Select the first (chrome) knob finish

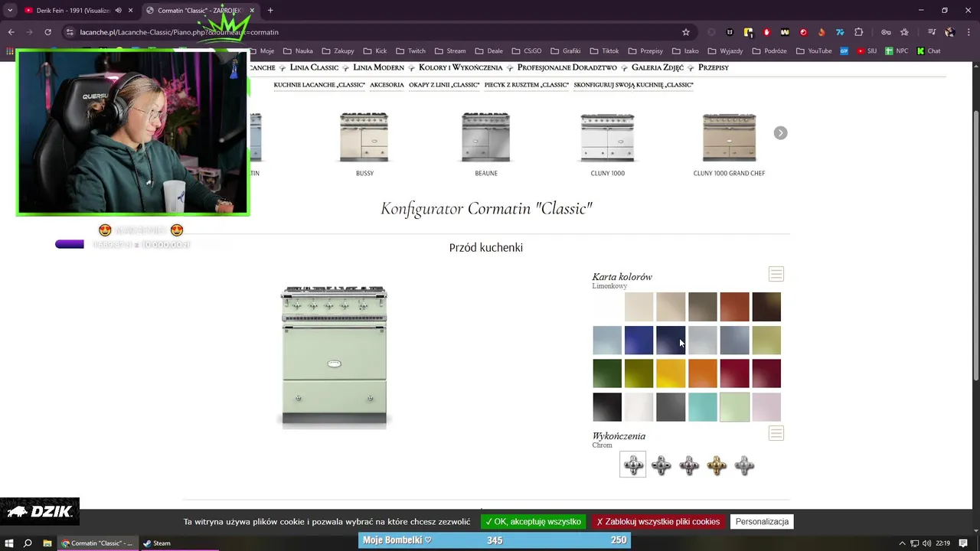click(633, 465)
